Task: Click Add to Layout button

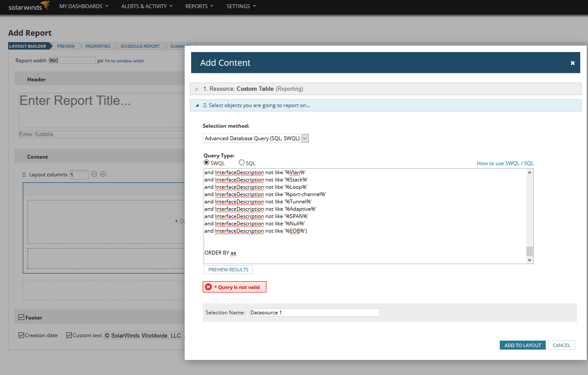Action: (523, 345)
